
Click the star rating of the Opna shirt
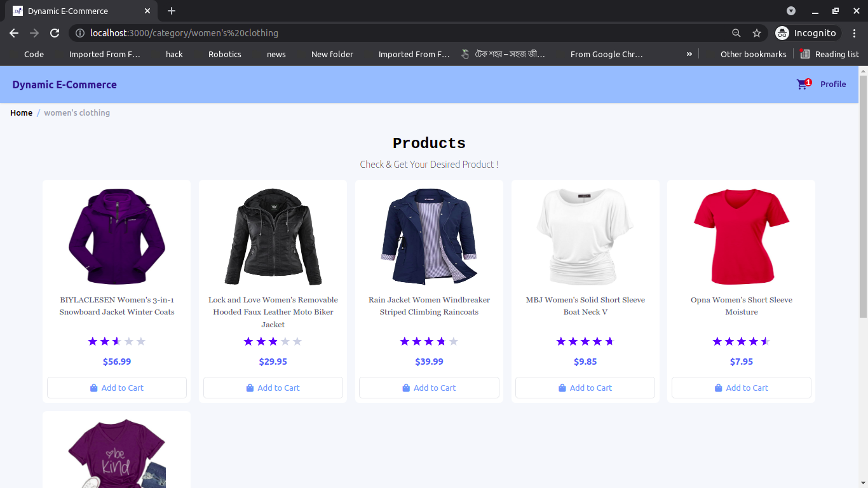click(x=742, y=341)
